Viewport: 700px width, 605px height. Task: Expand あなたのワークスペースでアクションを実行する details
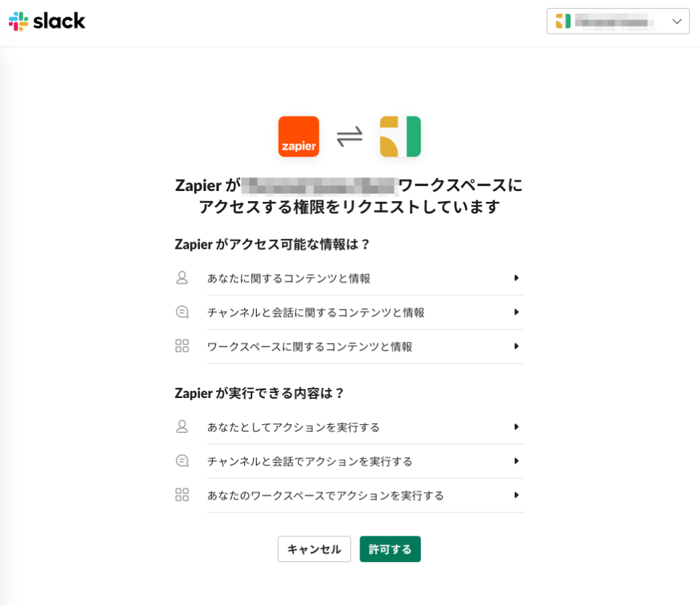(517, 496)
